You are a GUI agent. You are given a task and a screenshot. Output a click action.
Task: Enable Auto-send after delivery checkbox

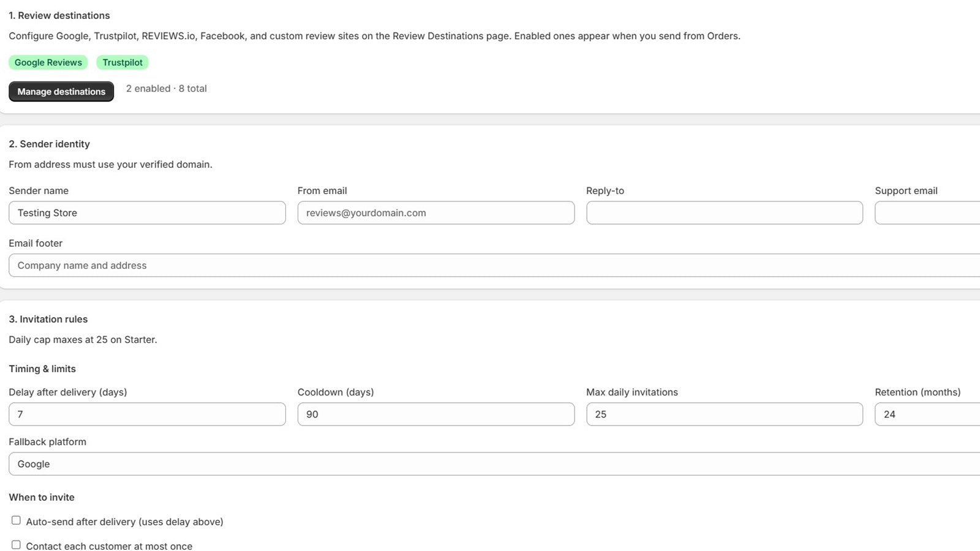[x=16, y=520]
